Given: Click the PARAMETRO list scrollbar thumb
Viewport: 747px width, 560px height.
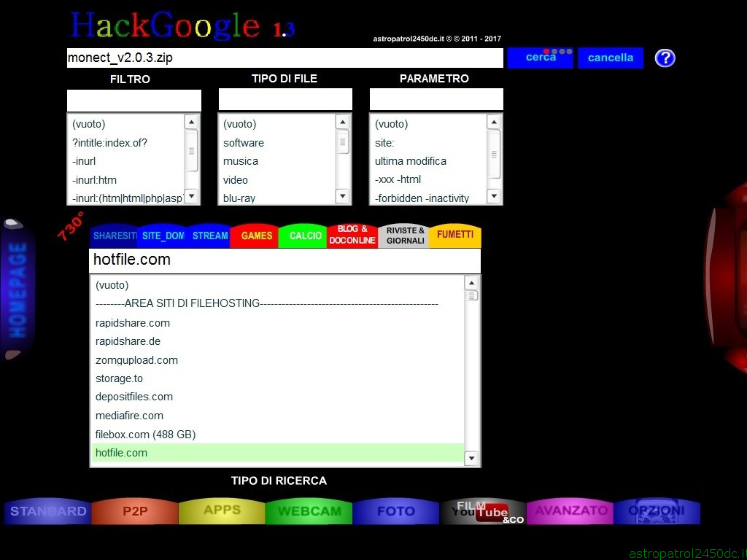Looking at the screenshot, I should tap(494, 154).
